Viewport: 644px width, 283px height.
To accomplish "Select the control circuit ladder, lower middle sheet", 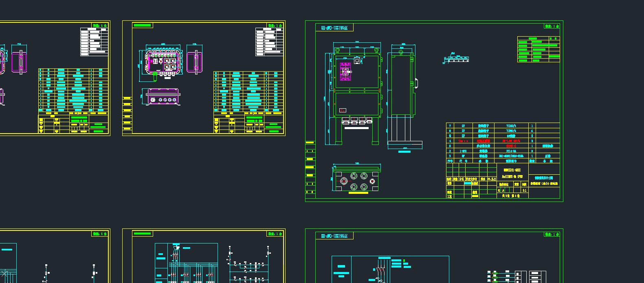I will [249, 265].
